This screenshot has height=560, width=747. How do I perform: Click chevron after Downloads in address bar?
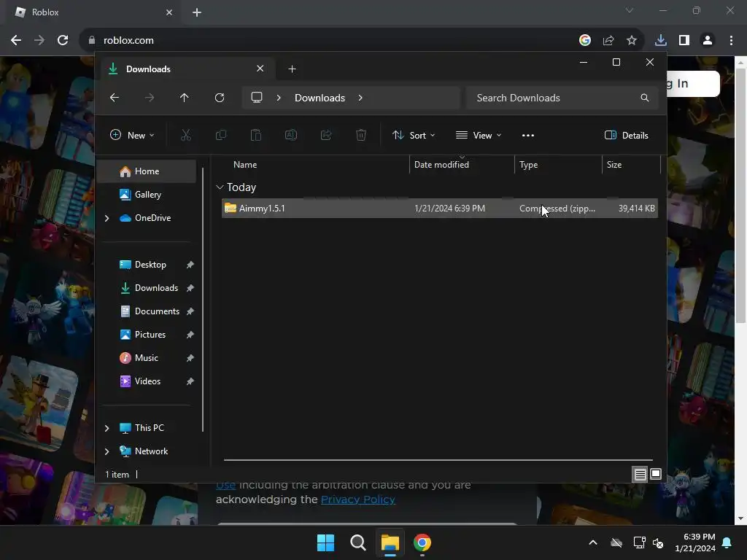pyautogui.click(x=360, y=98)
